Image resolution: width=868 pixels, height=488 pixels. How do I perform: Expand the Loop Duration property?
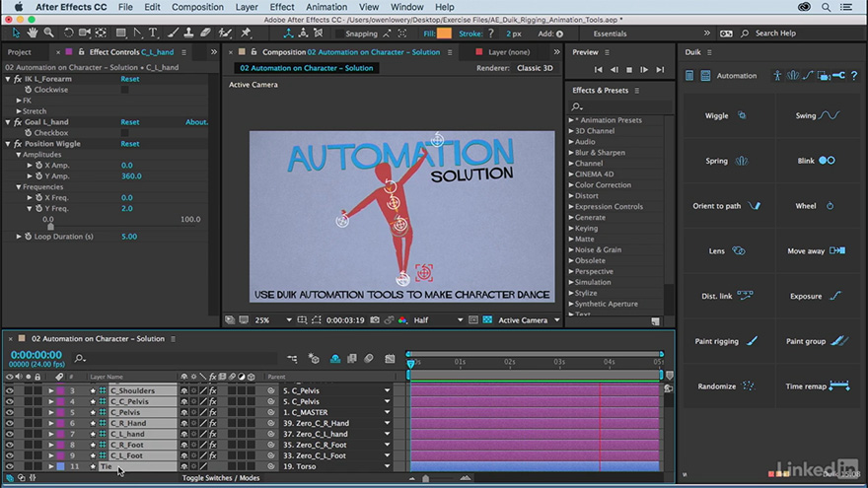point(19,237)
